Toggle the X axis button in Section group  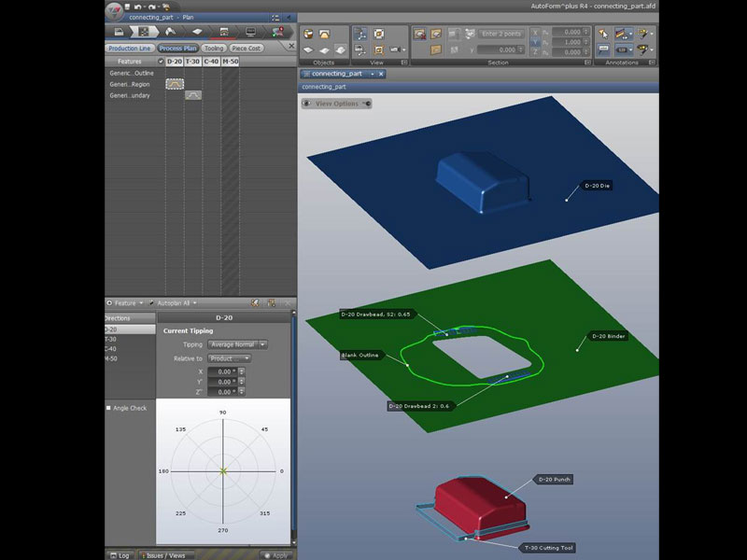535,33
